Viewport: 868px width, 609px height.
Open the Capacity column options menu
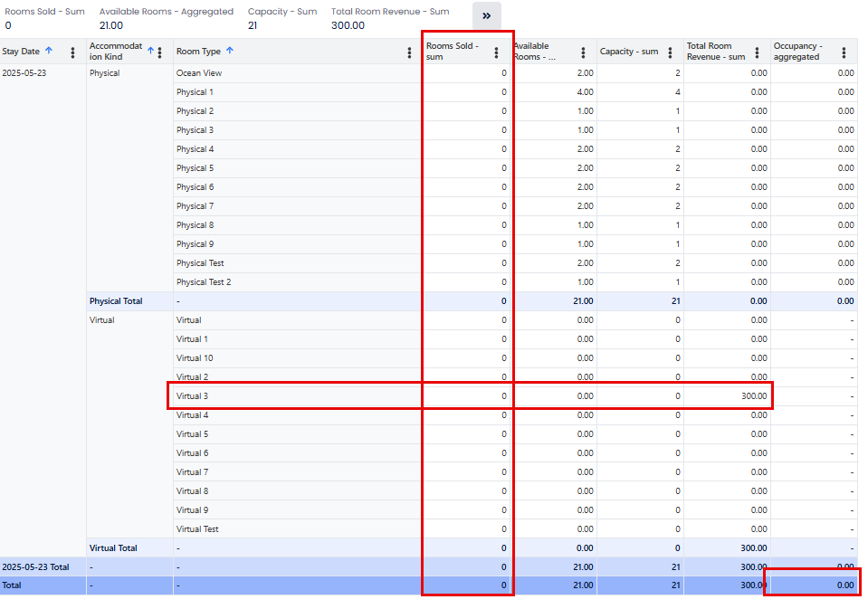click(x=670, y=52)
